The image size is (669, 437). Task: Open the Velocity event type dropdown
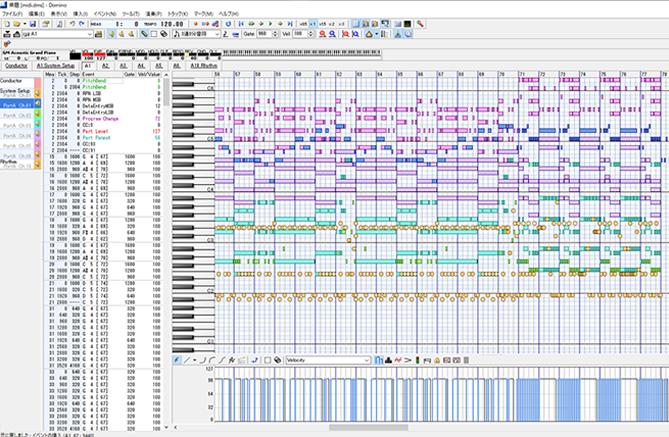click(x=366, y=360)
